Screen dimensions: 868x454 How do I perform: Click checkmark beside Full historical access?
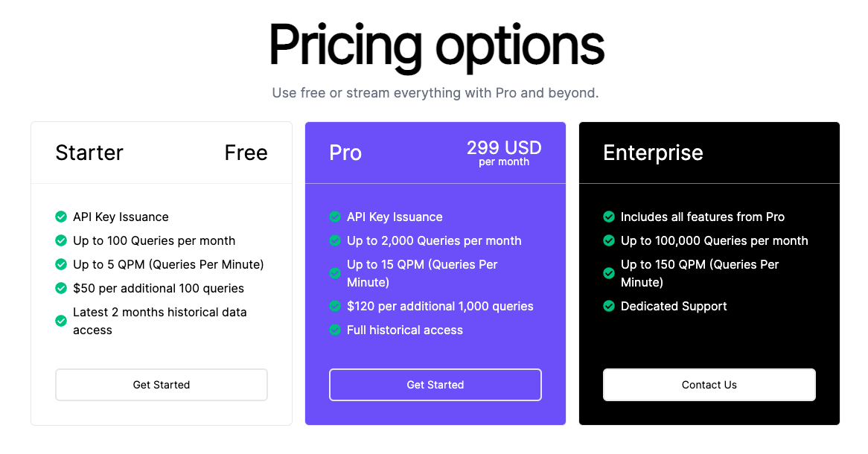coord(335,330)
